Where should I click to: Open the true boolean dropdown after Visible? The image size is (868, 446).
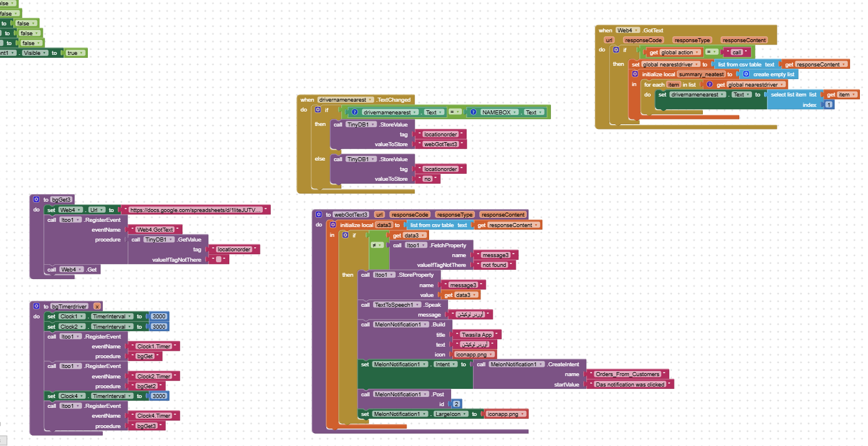[x=76, y=53]
